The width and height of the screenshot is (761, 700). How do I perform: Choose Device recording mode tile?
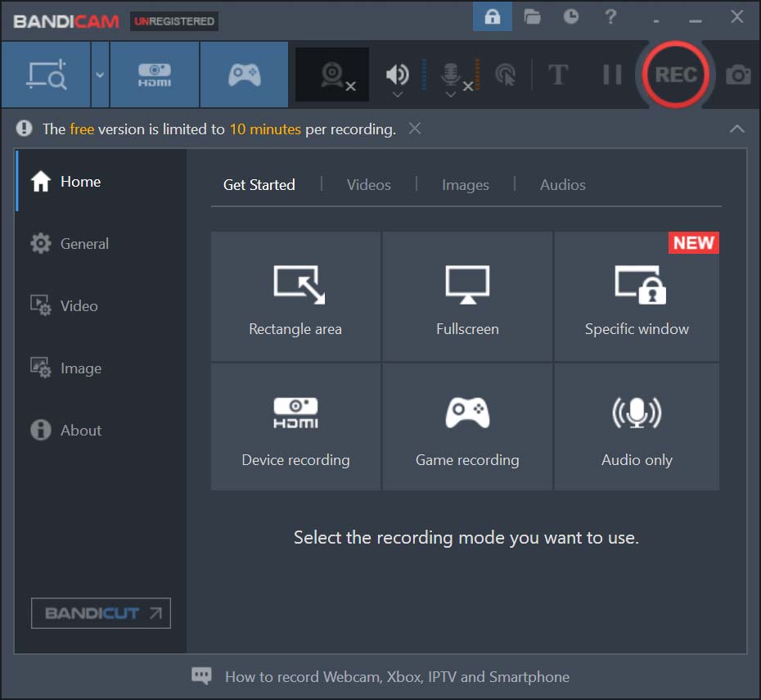295,427
